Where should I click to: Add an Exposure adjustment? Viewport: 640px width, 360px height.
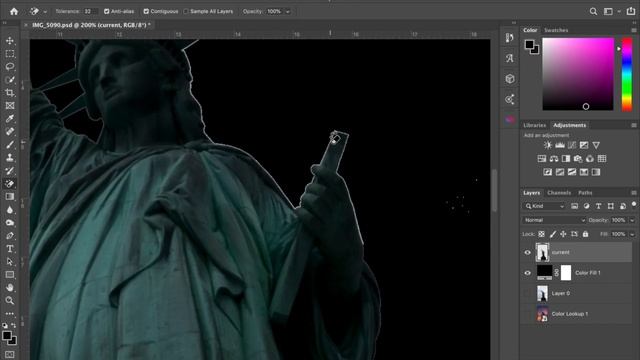[x=584, y=145]
